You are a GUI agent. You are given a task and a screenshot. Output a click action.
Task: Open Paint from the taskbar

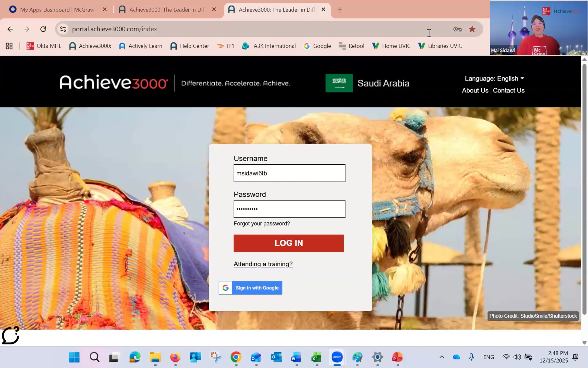(357, 357)
